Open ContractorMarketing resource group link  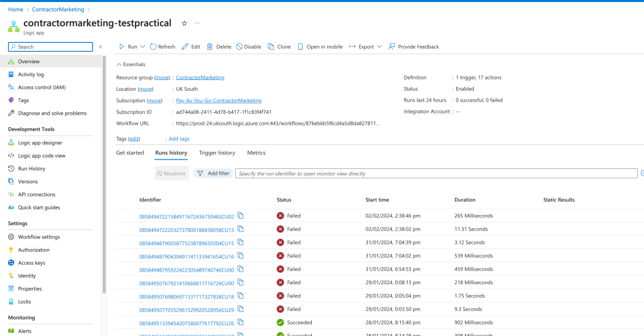click(200, 78)
